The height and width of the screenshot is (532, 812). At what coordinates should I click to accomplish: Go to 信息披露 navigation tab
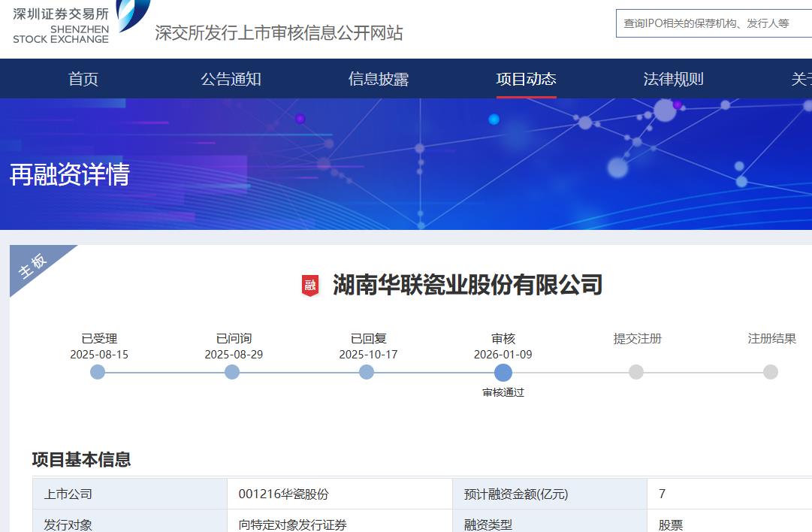[x=379, y=79]
